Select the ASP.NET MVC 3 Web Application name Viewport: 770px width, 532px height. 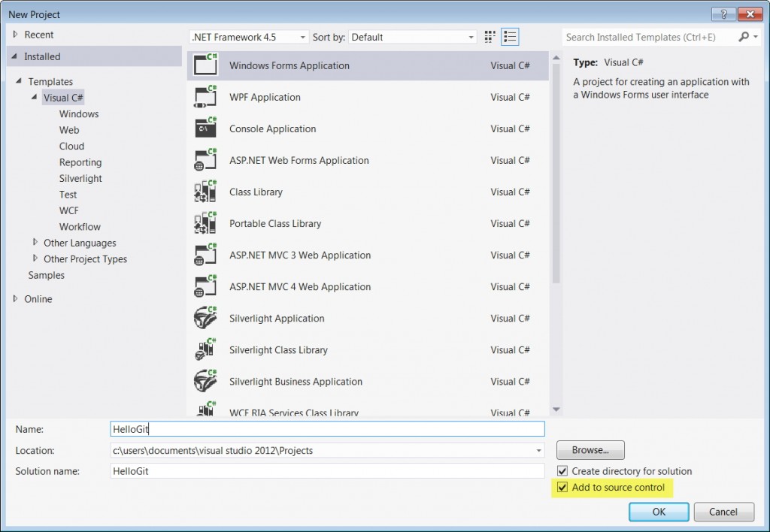coord(300,255)
